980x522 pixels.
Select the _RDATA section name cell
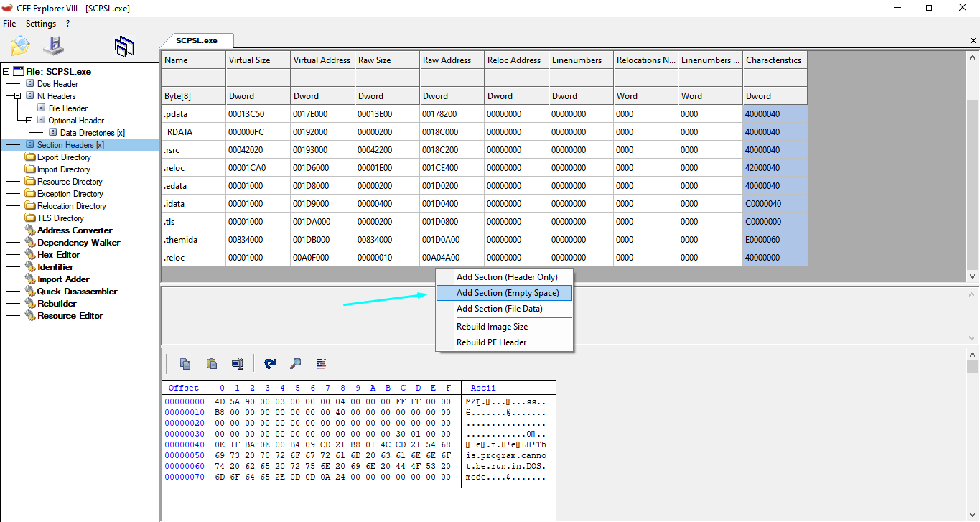point(193,132)
